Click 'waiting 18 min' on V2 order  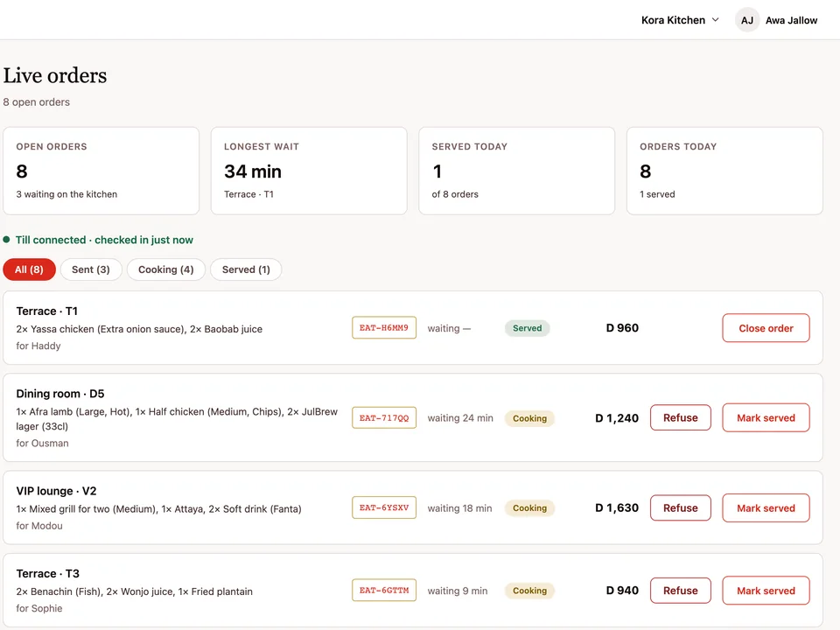tap(459, 507)
